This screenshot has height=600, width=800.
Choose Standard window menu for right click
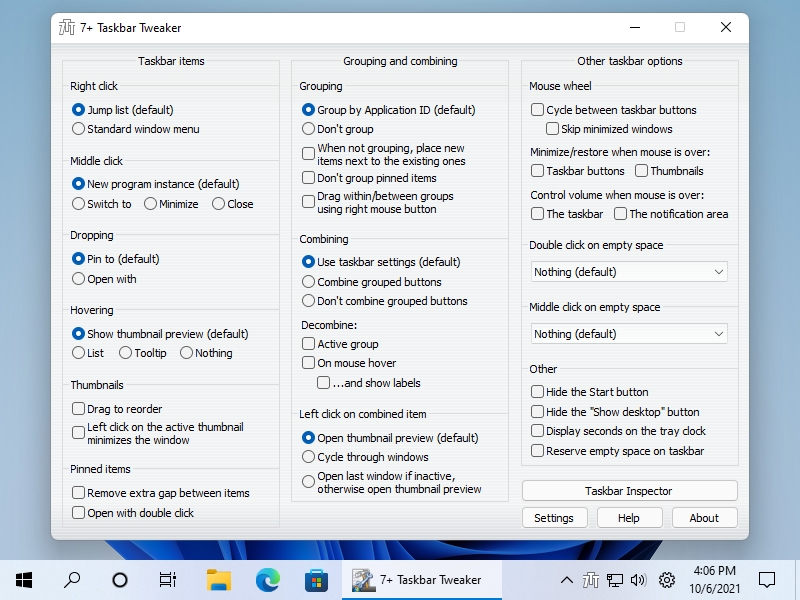(78, 129)
